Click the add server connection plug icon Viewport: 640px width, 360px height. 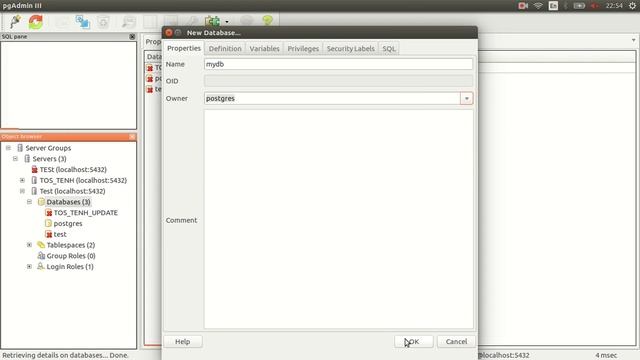coord(16,21)
